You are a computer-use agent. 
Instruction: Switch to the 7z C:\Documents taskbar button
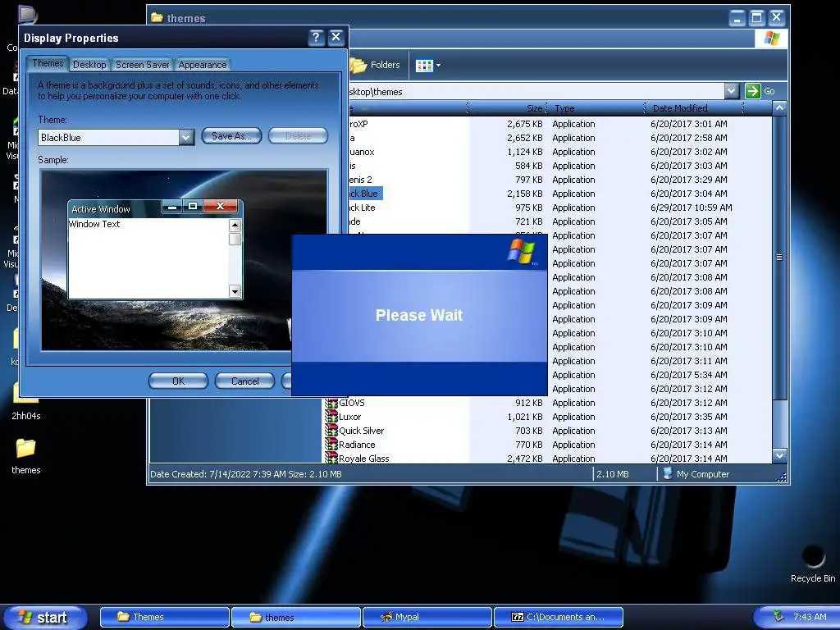(x=558, y=617)
